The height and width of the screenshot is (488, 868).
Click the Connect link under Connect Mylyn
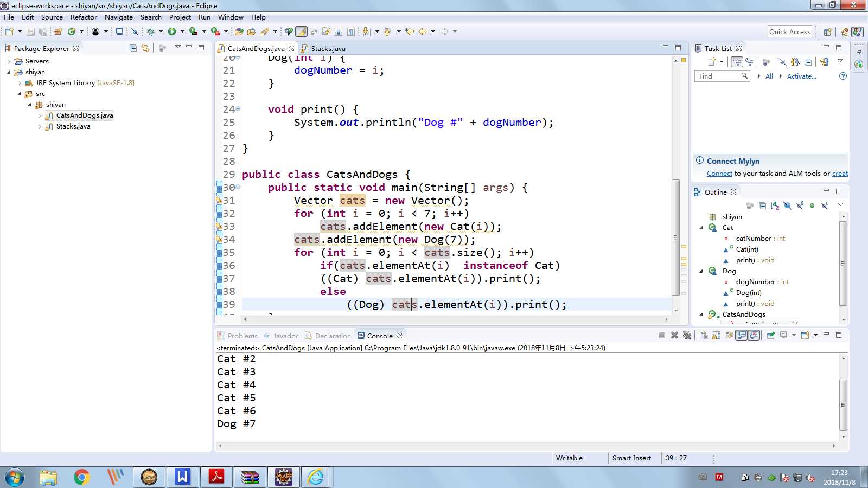coord(719,174)
